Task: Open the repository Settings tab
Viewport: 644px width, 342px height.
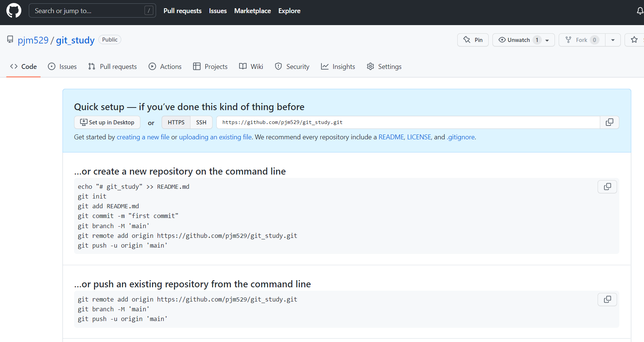Action: tap(384, 66)
